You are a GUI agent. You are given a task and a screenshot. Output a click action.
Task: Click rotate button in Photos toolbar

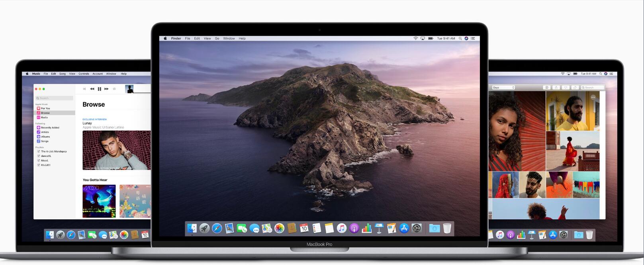point(575,88)
